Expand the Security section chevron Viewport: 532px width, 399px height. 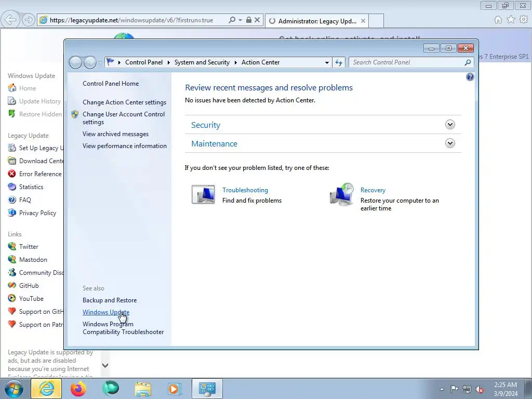tap(450, 125)
